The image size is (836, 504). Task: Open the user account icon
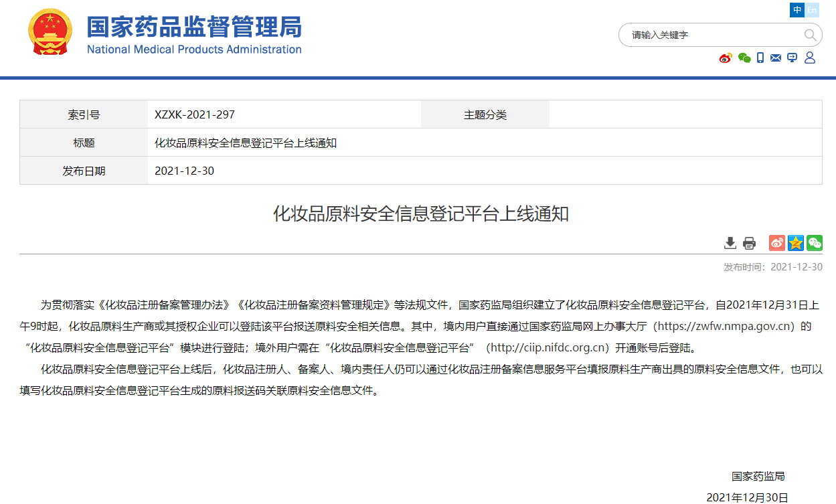click(810, 58)
